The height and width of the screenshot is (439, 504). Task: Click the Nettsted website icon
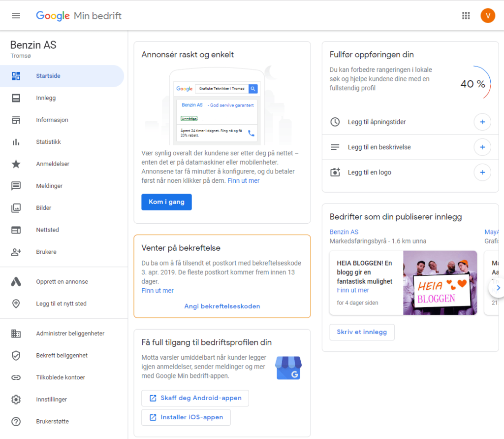pyautogui.click(x=16, y=230)
